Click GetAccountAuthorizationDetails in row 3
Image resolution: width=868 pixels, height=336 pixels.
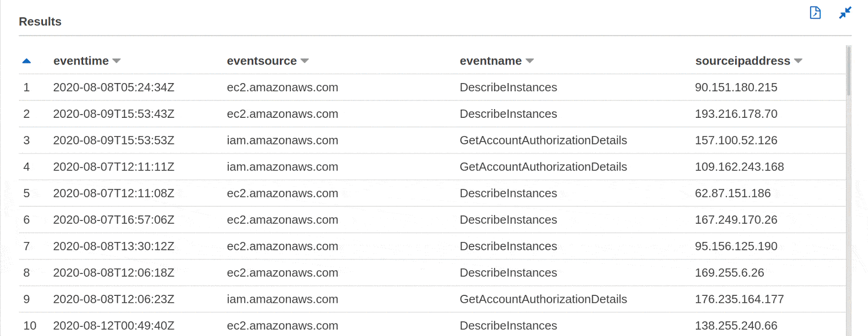[543, 141]
